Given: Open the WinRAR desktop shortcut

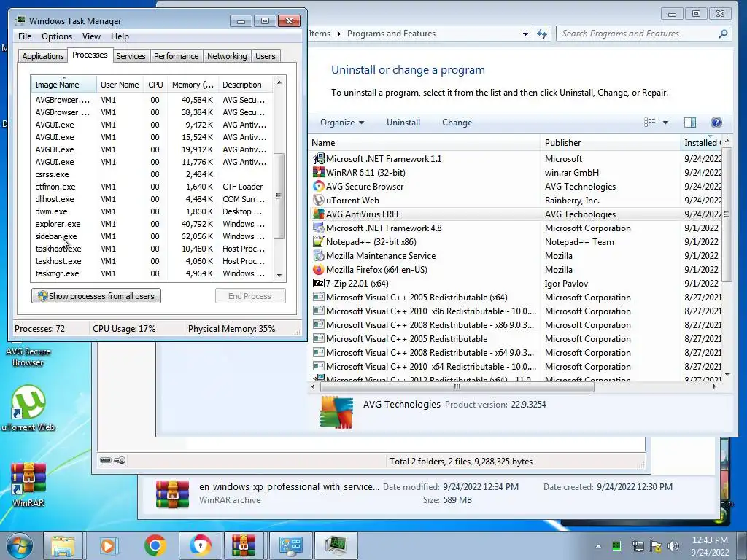Looking at the screenshot, I should (x=28, y=484).
